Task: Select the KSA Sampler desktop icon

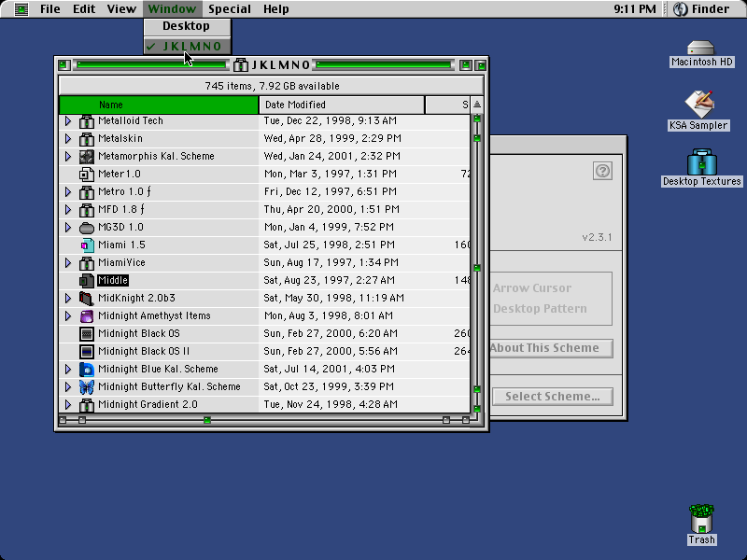Action: [698, 104]
